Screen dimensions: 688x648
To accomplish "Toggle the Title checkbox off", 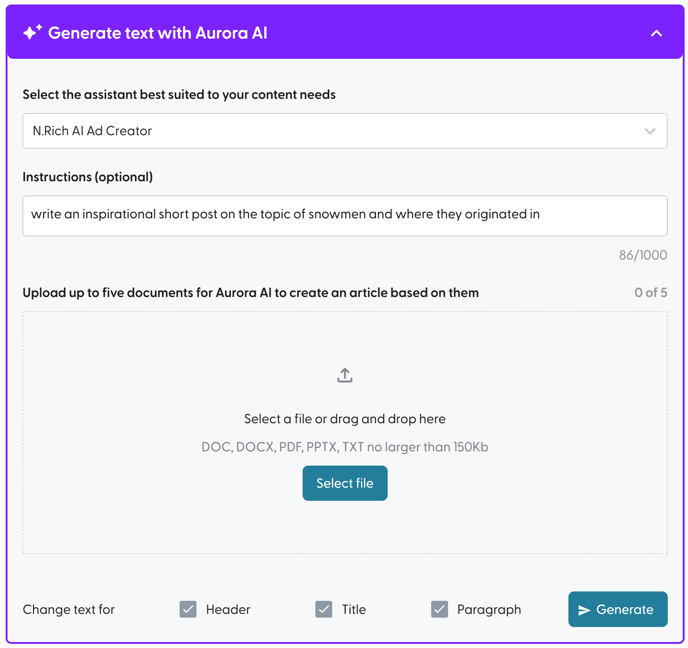I will (323, 609).
